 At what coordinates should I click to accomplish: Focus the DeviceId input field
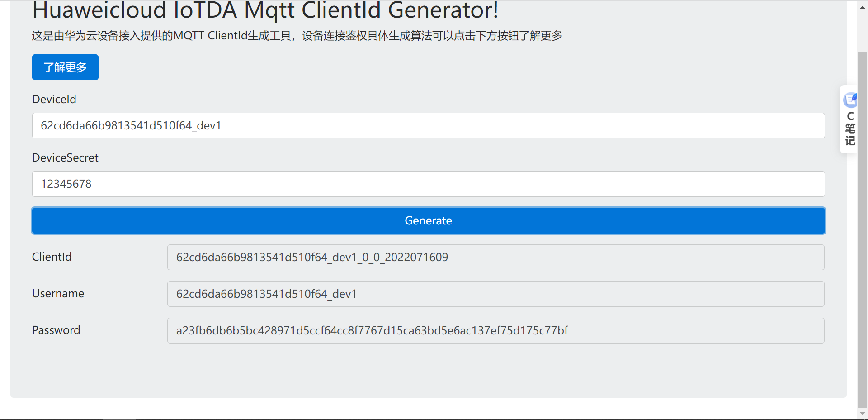428,125
